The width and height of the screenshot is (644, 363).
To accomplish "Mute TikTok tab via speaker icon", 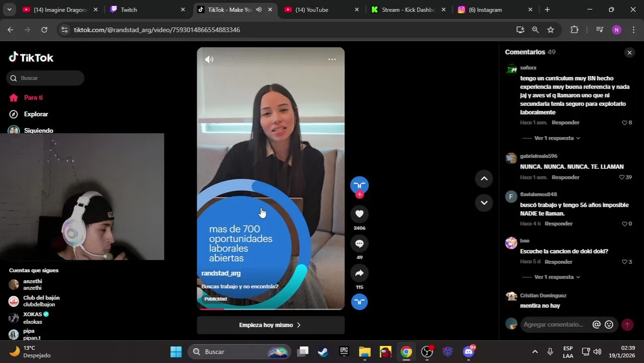I will coord(259,10).
